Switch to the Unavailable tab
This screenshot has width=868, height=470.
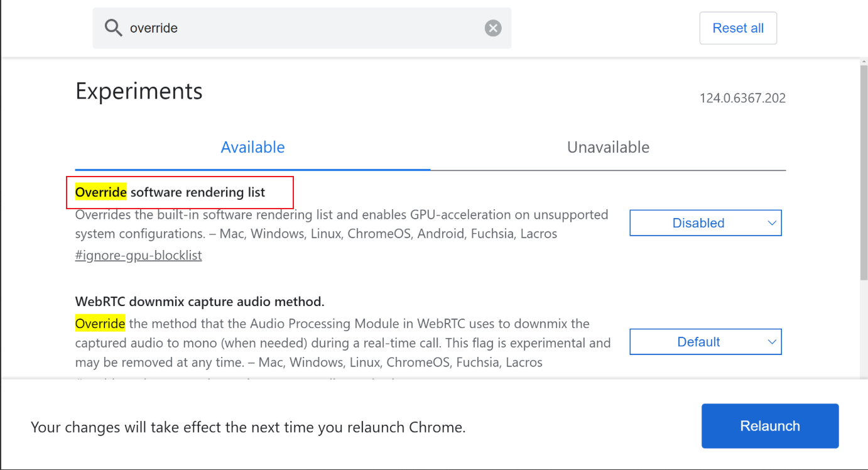[607, 147]
